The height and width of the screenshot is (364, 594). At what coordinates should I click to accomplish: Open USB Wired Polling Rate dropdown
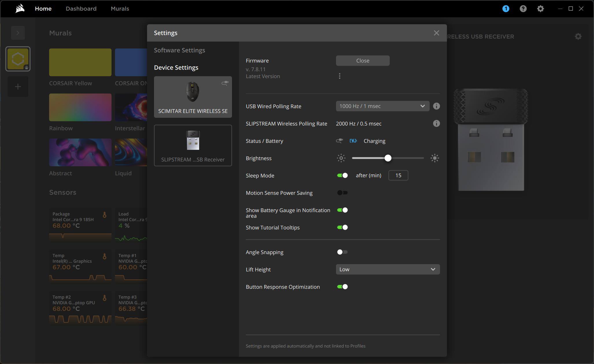click(x=382, y=106)
